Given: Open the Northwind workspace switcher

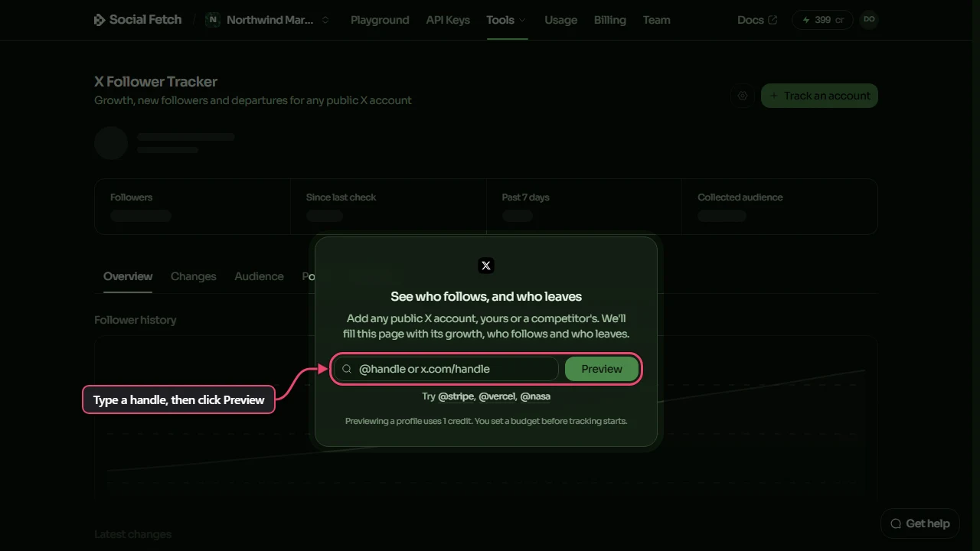Looking at the screenshot, I should click(x=267, y=20).
